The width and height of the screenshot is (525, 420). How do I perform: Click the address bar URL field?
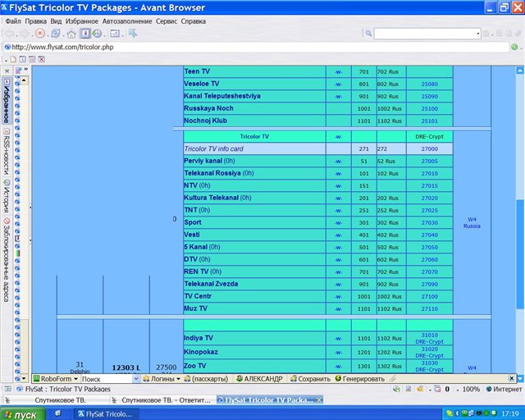point(258,47)
